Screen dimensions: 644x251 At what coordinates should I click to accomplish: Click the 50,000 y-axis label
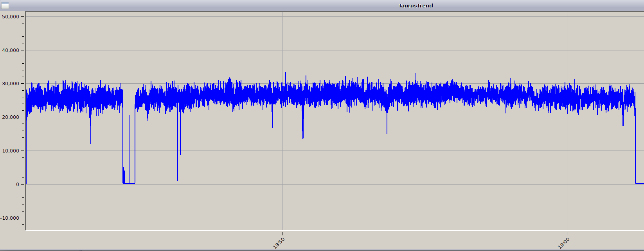click(x=11, y=16)
